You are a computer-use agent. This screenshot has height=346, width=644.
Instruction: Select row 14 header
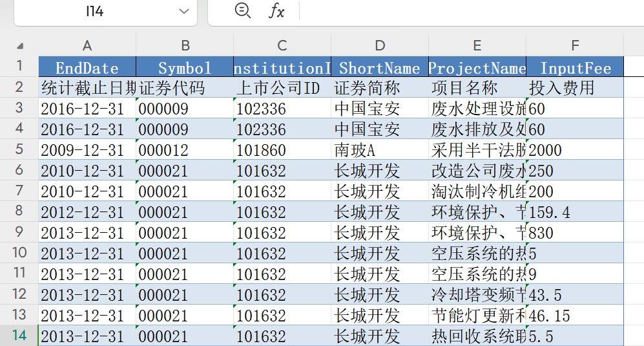click(19, 335)
